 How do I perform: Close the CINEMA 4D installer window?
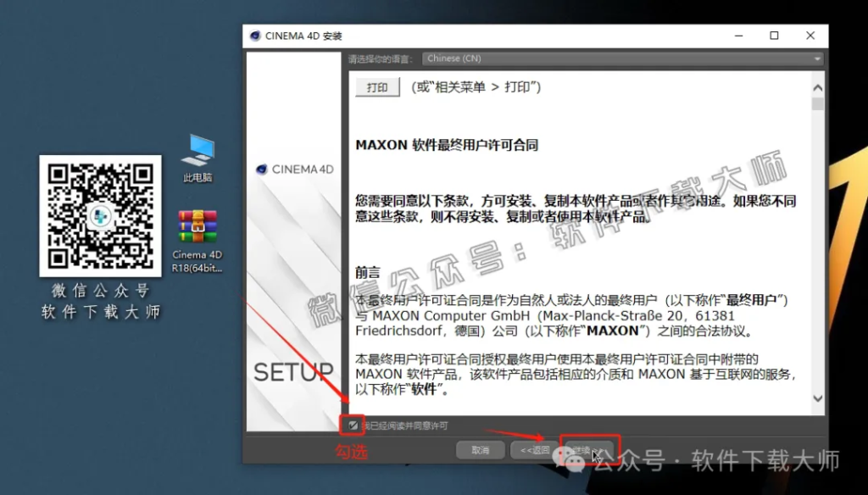tap(810, 36)
